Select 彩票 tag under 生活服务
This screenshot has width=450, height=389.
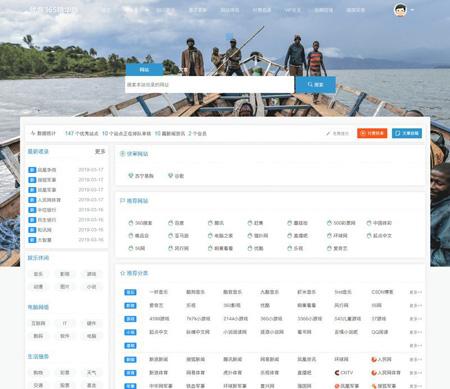[x=65, y=373]
